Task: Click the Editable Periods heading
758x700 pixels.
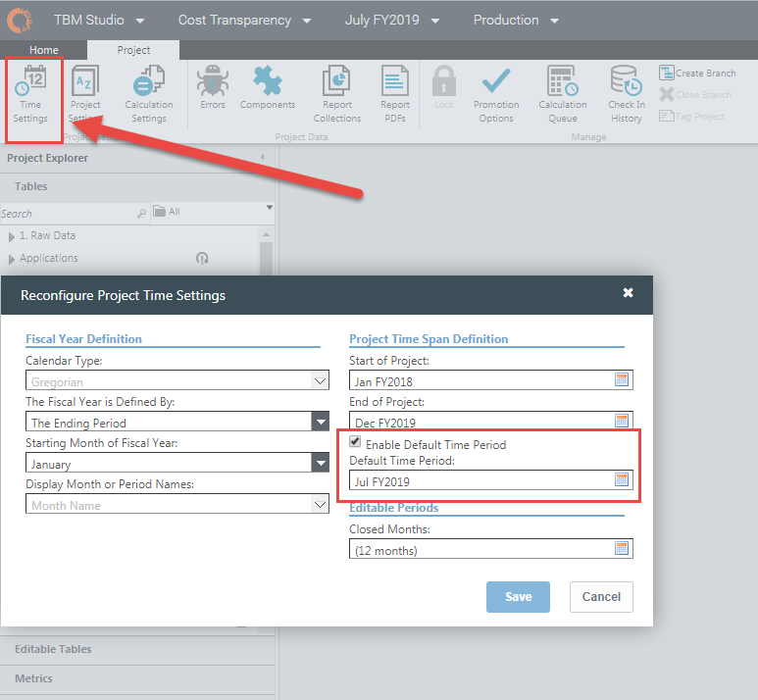Action: pos(393,508)
